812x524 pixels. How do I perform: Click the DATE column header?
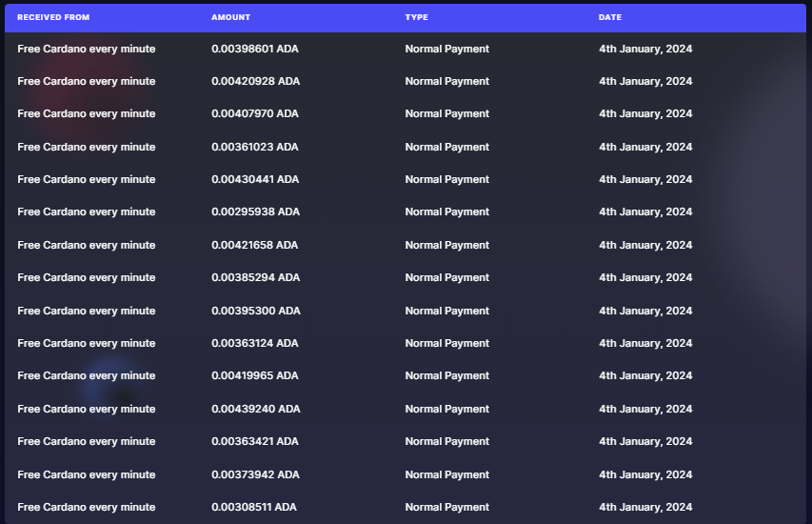tap(610, 17)
